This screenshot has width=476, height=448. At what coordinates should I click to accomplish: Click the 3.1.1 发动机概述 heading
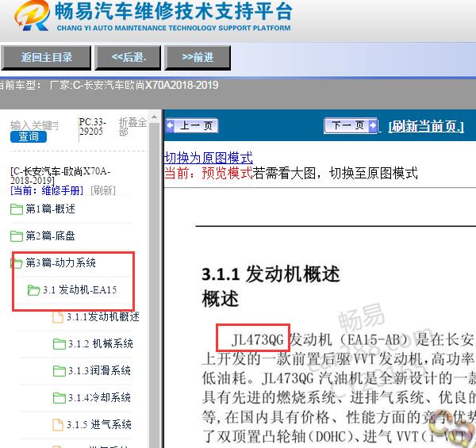pos(271,274)
